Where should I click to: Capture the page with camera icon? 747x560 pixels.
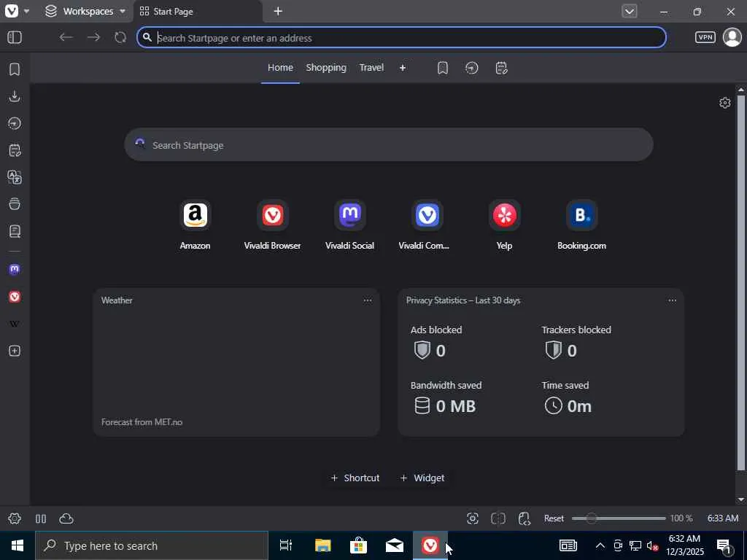(x=473, y=518)
